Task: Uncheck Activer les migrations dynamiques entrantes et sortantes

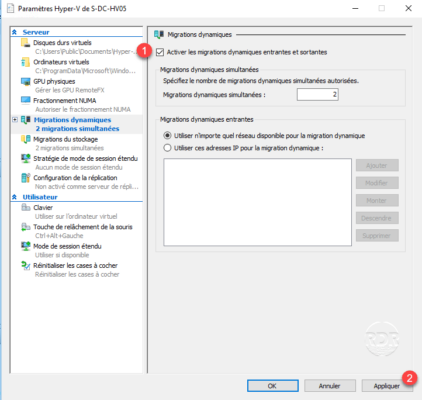Action: click(x=160, y=52)
